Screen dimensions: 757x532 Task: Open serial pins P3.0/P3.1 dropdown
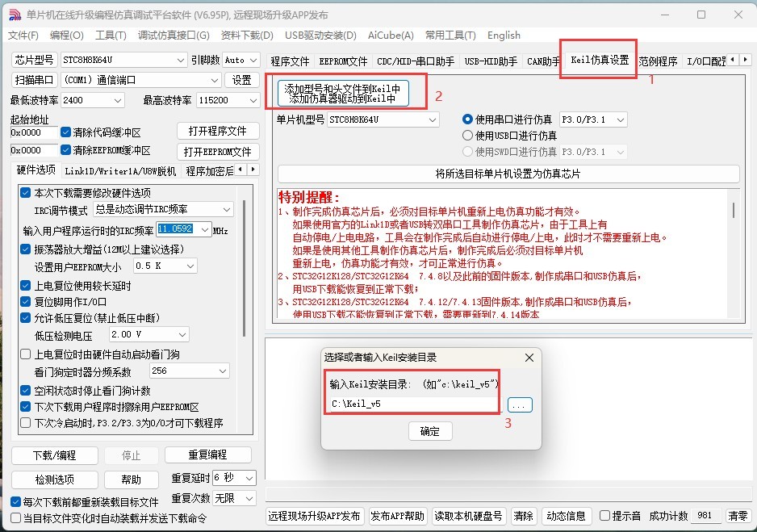tap(593, 119)
